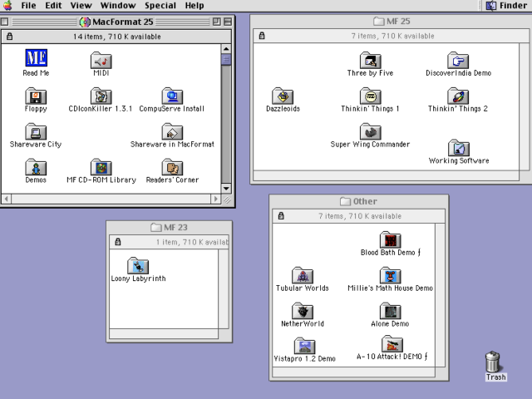Click the lock icon in Other window
The height and width of the screenshot is (399, 532).
click(281, 216)
